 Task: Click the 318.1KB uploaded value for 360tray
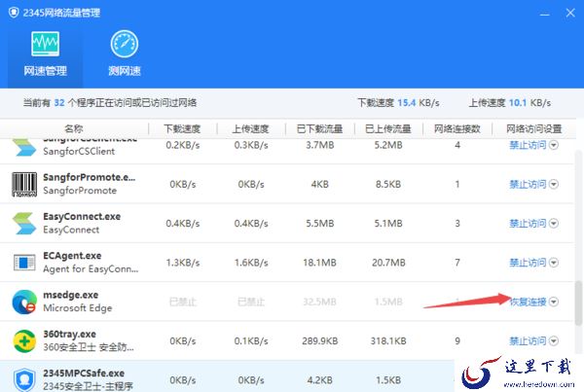coord(388,340)
